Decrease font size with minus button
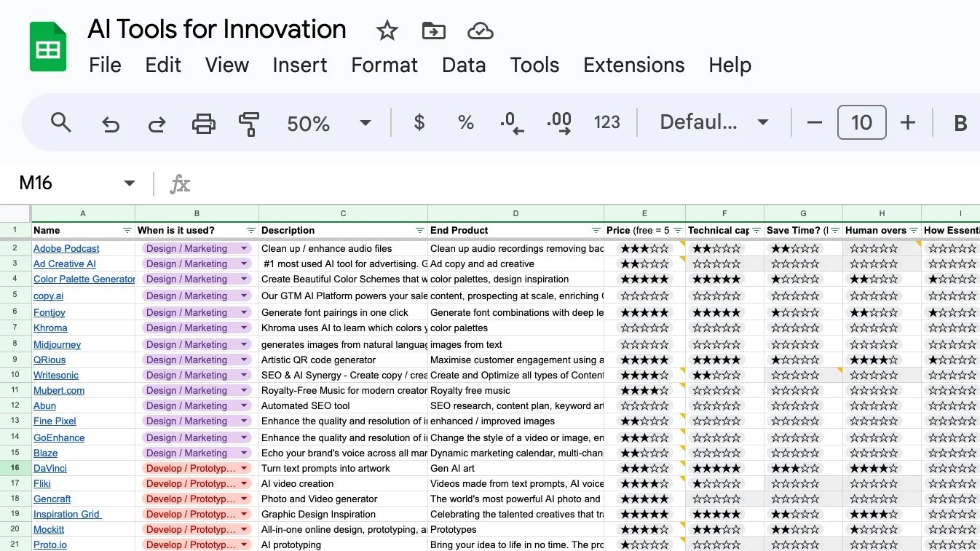Image resolution: width=980 pixels, height=551 pixels. point(815,122)
